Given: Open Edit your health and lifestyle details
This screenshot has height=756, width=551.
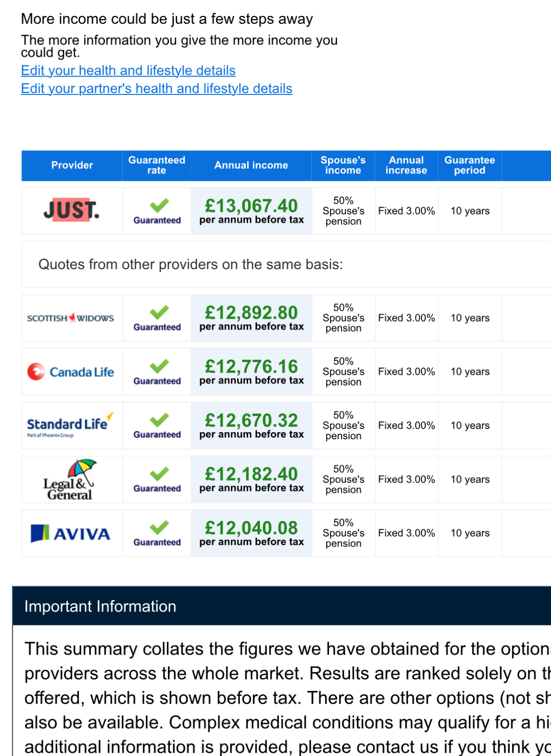Looking at the screenshot, I should (x=128, y=71).
